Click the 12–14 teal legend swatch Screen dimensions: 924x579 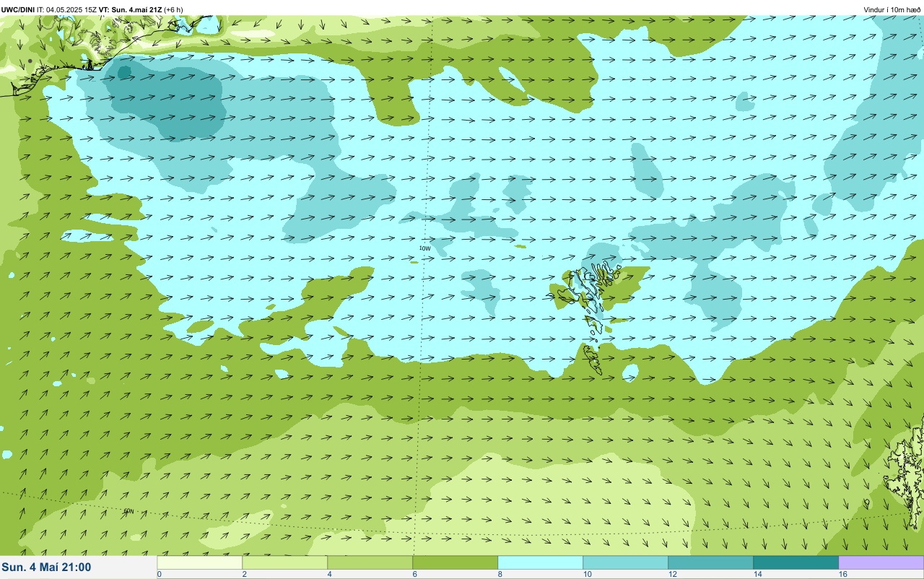point(711,562)
